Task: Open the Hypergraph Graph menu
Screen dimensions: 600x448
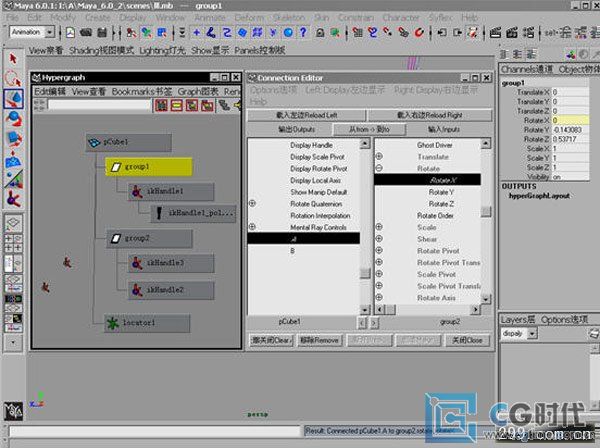Action: pyautogui.click(x=198, y=91)
